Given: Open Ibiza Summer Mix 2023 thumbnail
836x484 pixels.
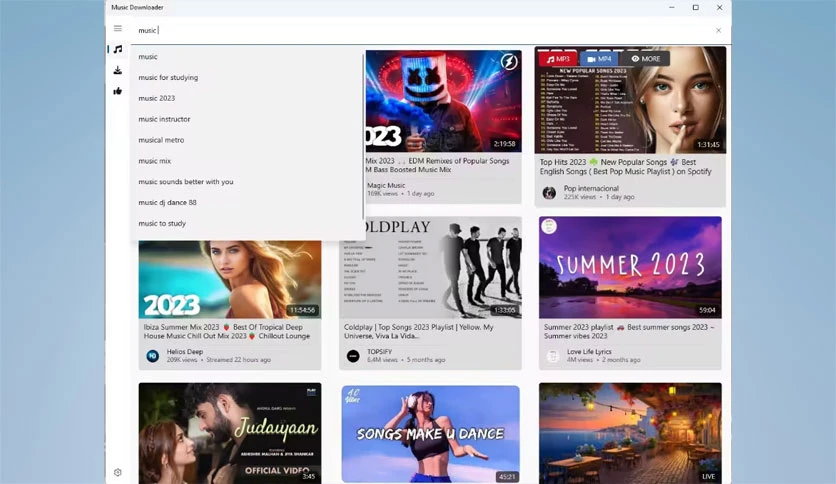Looking at the screenshot, I should tap(230, 279).
